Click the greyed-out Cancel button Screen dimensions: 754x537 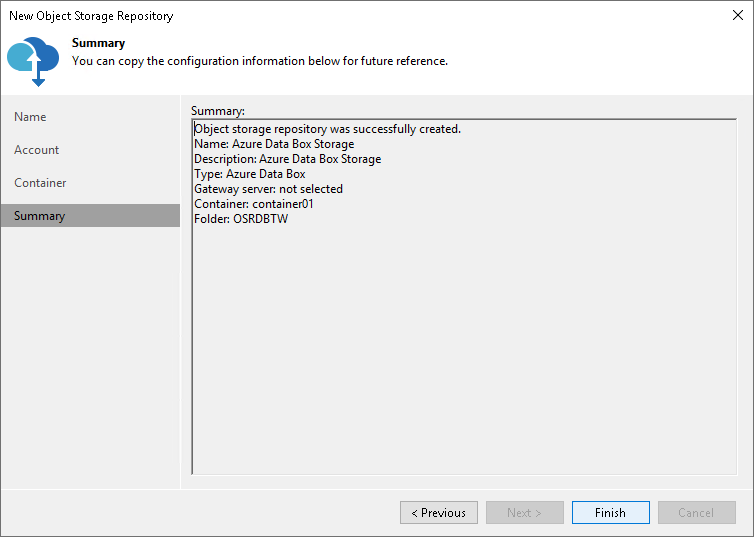[x=696, y=513]
